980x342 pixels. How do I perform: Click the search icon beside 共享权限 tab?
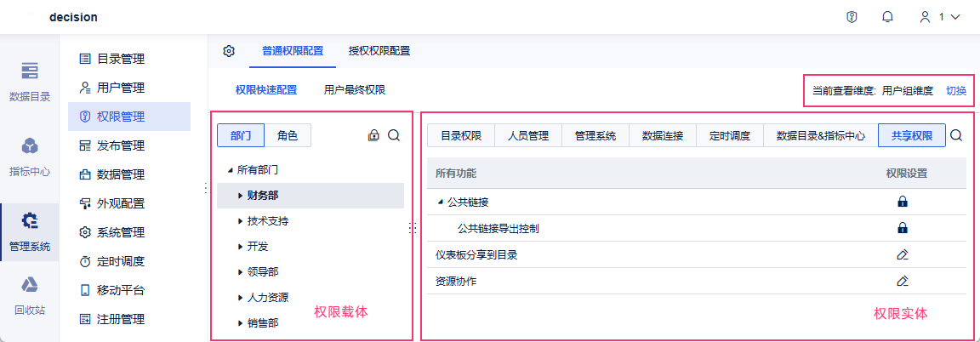tap(956, 135)
